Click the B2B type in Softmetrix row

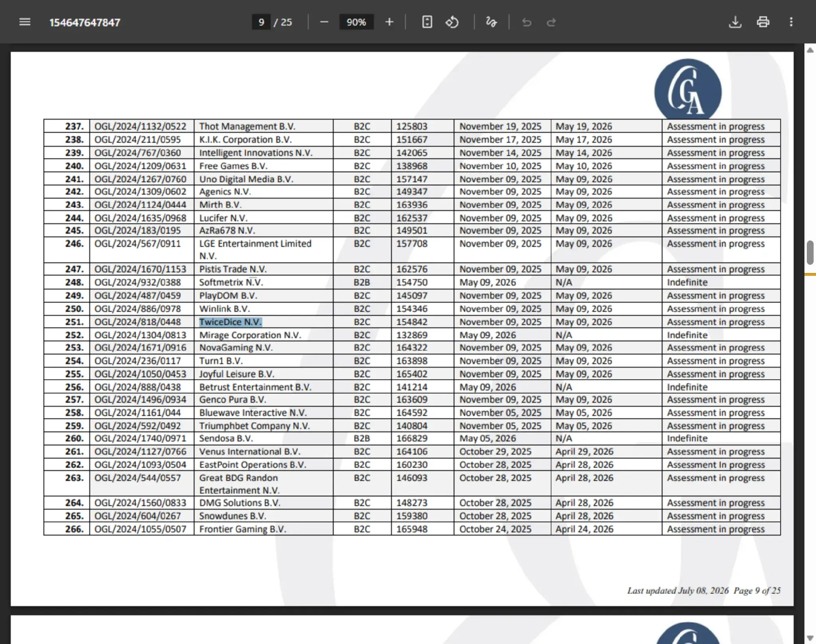362,282
